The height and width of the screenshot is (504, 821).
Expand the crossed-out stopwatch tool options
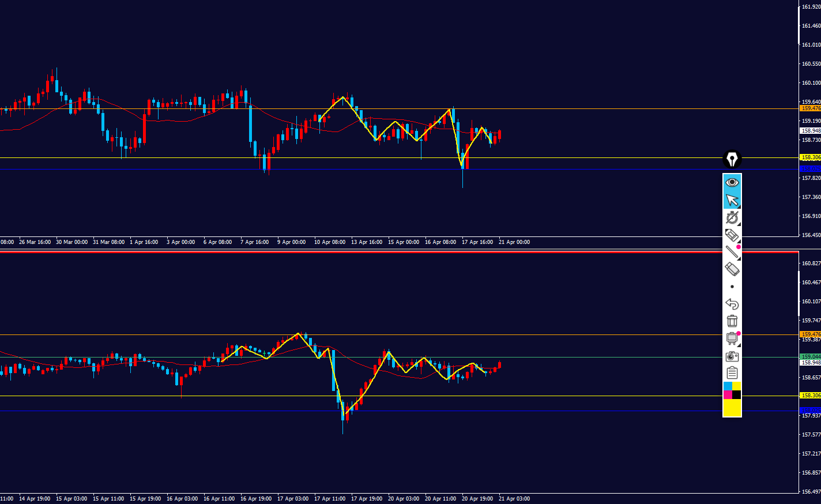[732, 217]
